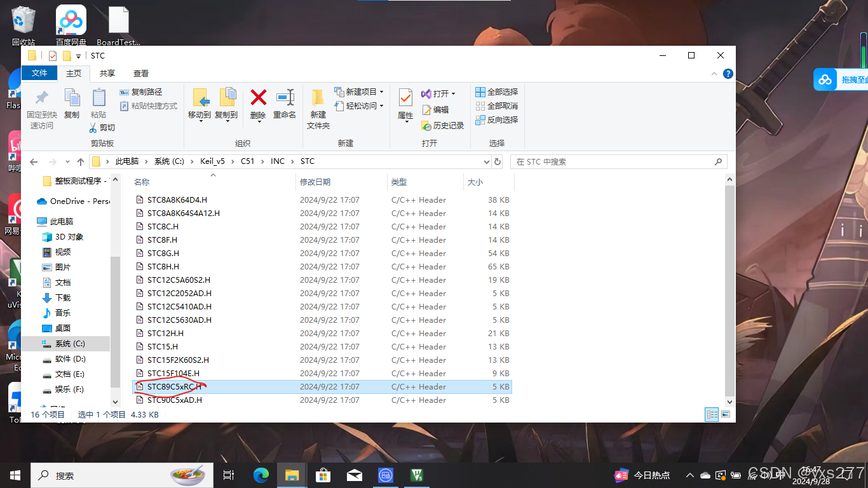Select drive 软件 (D:) in navigation pane

64,358
